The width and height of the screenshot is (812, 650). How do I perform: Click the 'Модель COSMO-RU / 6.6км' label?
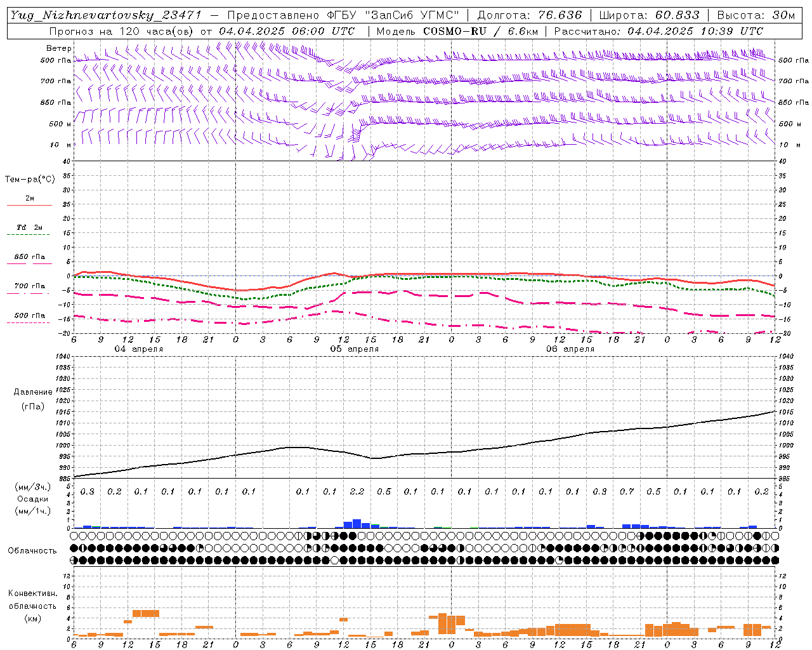click(457, 31)
